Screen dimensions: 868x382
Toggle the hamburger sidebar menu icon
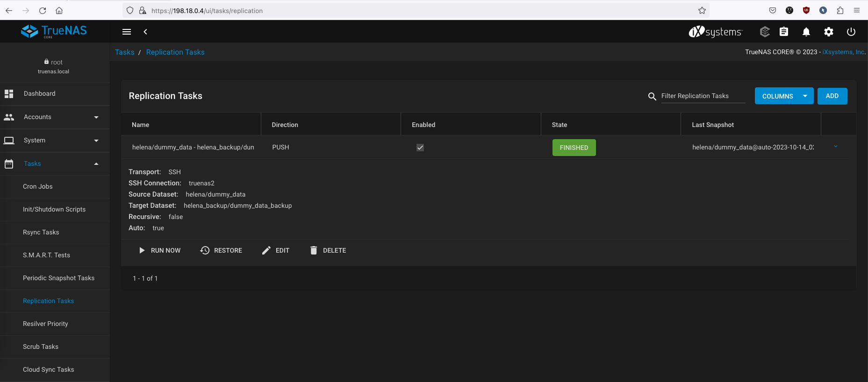(x=127, y=32)
